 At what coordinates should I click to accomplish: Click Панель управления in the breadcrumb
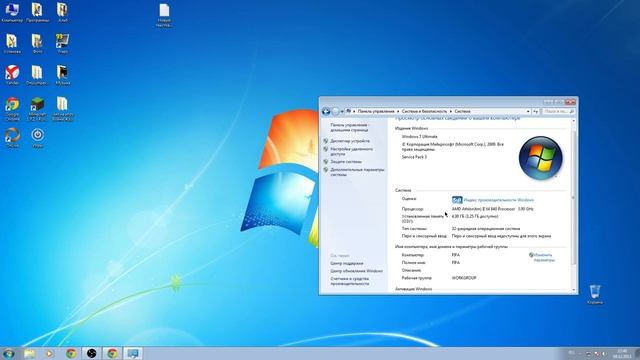[x=376, y=111]
